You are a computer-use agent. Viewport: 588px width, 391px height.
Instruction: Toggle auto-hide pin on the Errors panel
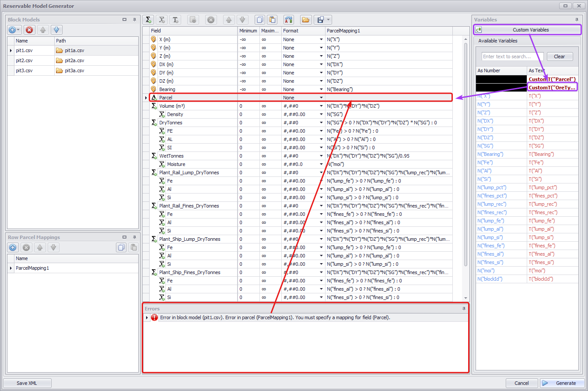click(464, 309)
